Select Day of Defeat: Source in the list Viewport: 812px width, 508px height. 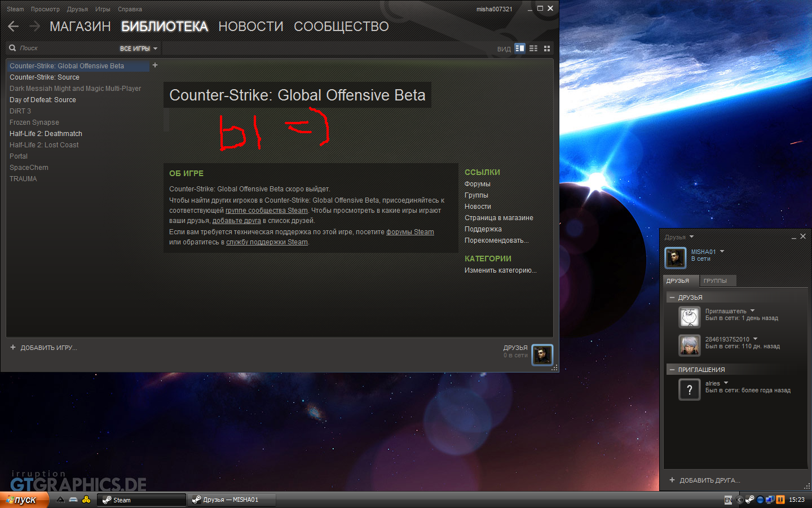43,100
